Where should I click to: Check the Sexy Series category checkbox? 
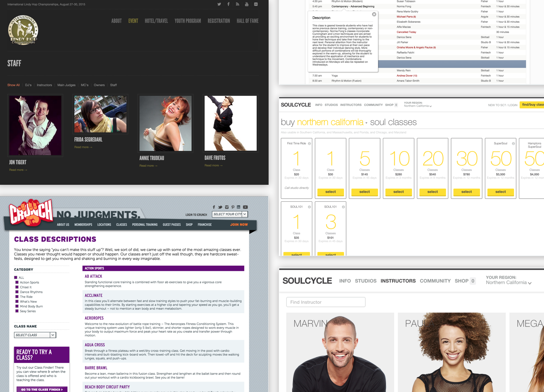(17, 311)
